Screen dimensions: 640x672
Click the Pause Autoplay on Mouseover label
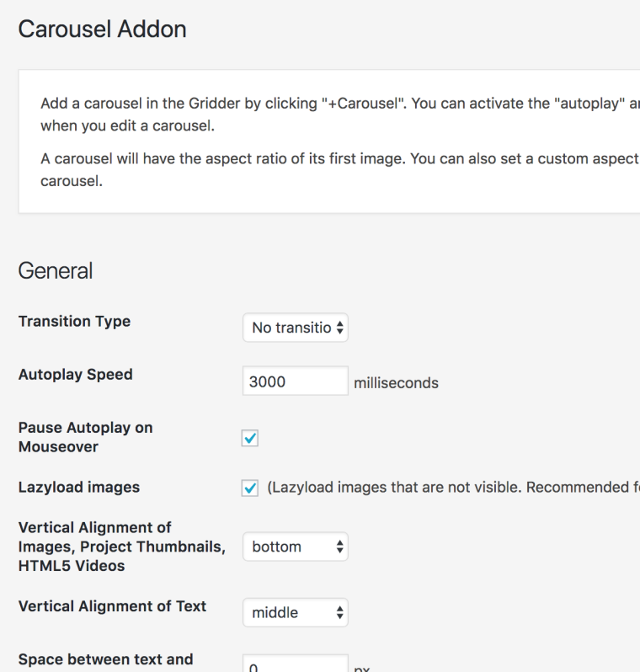click(x=85, y=437)
